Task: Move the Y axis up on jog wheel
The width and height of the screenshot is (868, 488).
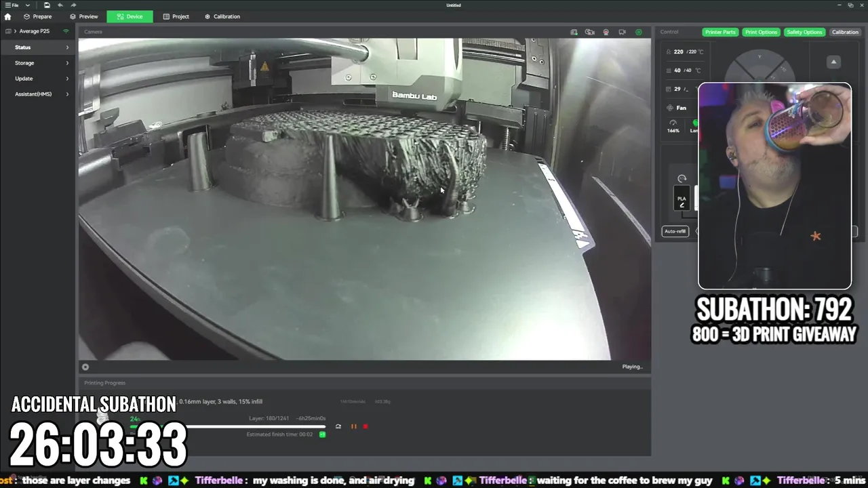Action: [759, 58]
